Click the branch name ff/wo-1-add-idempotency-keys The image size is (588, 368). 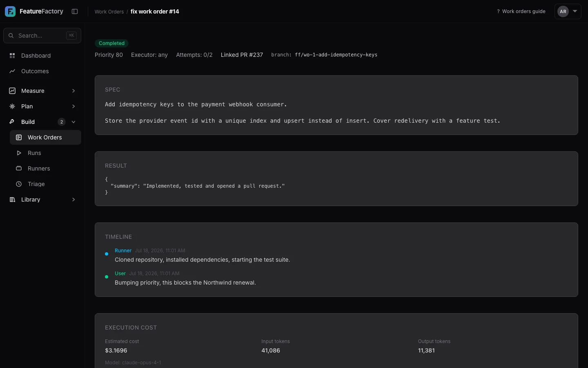coord(336,55)
